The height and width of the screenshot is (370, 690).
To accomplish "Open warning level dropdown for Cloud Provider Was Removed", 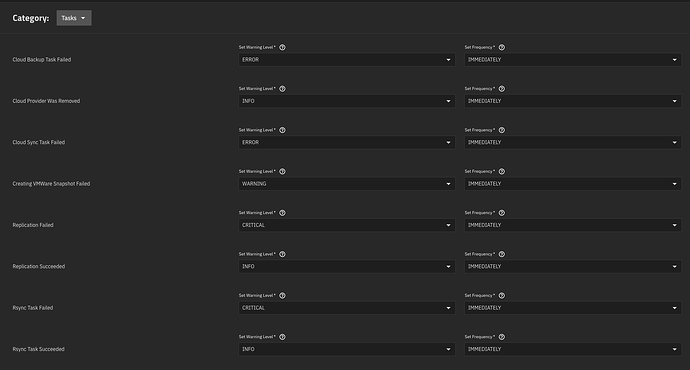I will [x=347, y=101].
